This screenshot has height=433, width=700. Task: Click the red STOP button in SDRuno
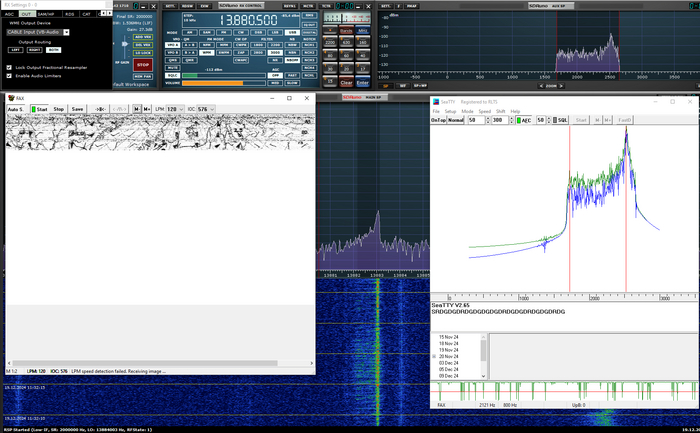tap(142, 65)
